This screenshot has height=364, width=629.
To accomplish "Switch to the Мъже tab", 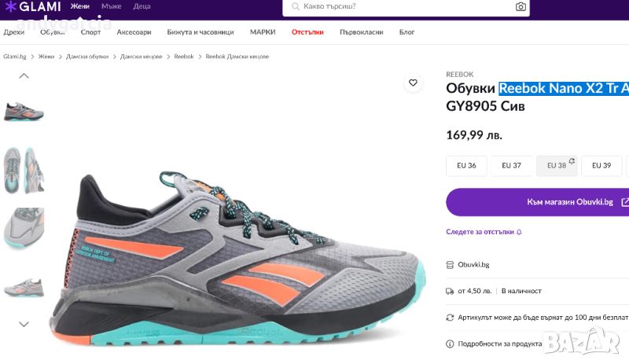I will point(111,6).
